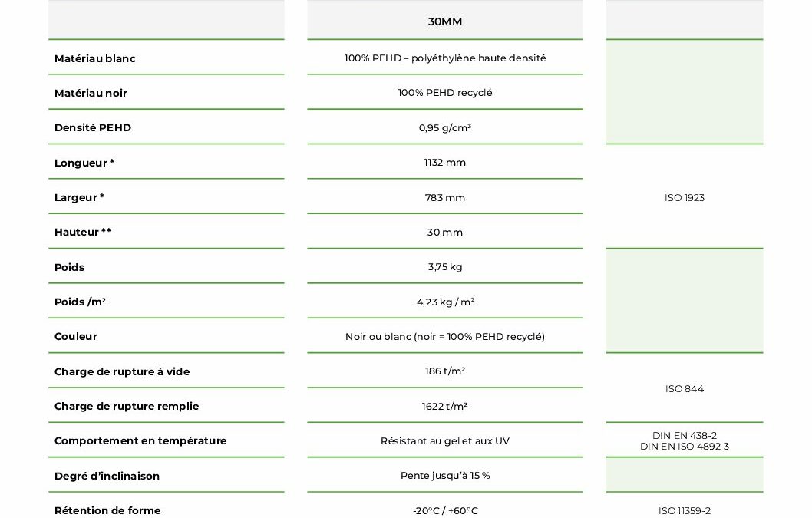Viewport: 812px width, 518px height.
Task: Select the Matériau blanc row label
Action: pos(95,58)
